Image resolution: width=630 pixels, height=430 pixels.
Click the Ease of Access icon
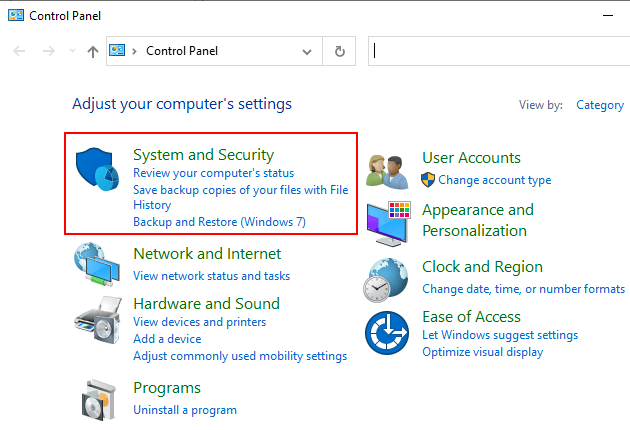tap(387, 333)
